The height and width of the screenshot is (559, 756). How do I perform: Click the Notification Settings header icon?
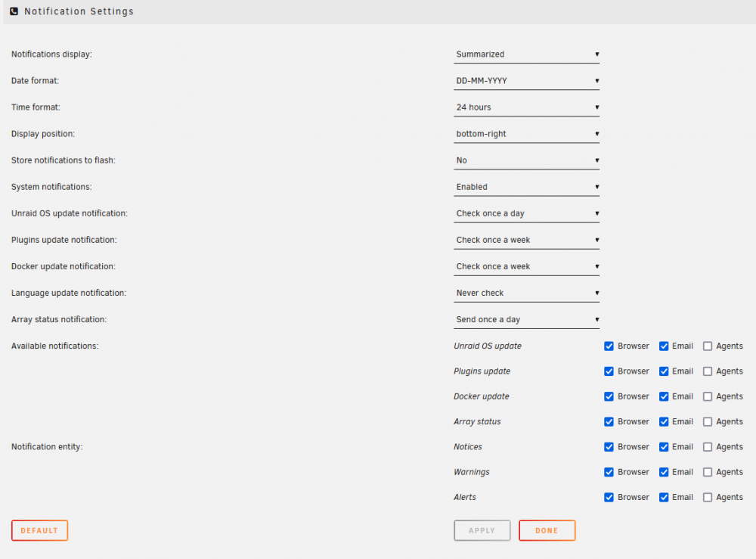(x=14, y=11)
